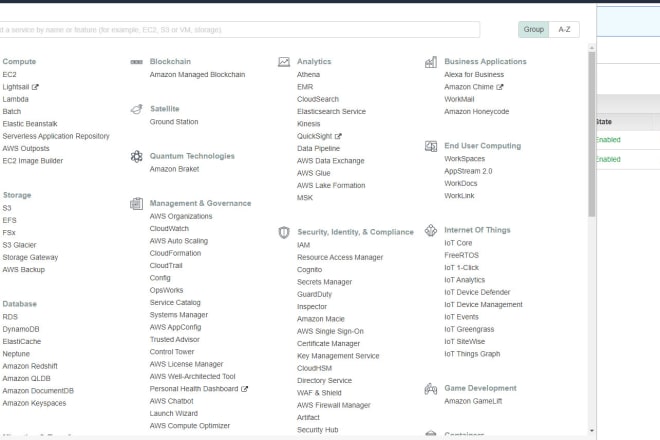This screenshot has height=440, width=660.
Task: Open Alexa for Business
Action: pos(474,75)
